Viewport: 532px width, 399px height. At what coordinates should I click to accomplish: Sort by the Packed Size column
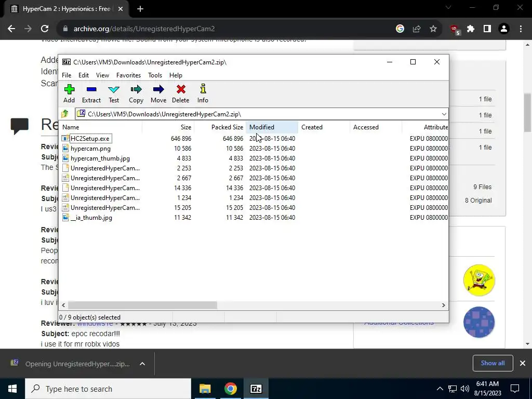click(220, 127)
